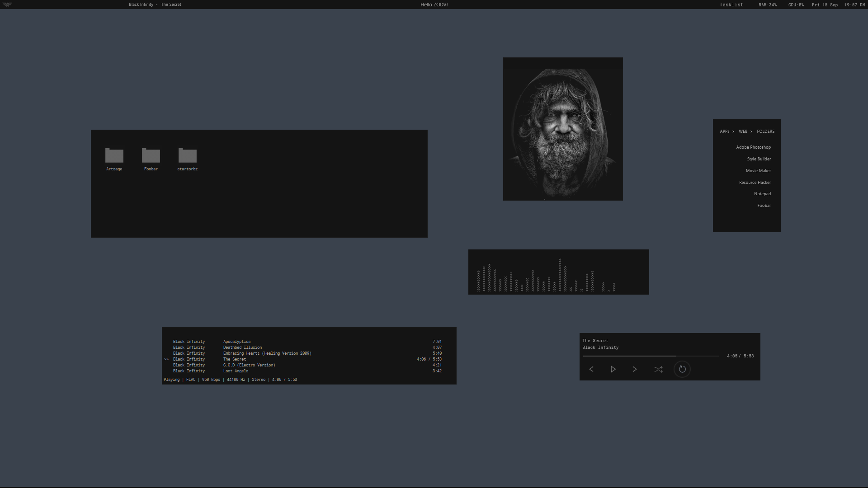Launch Resource Hacker

click(755, 183)
